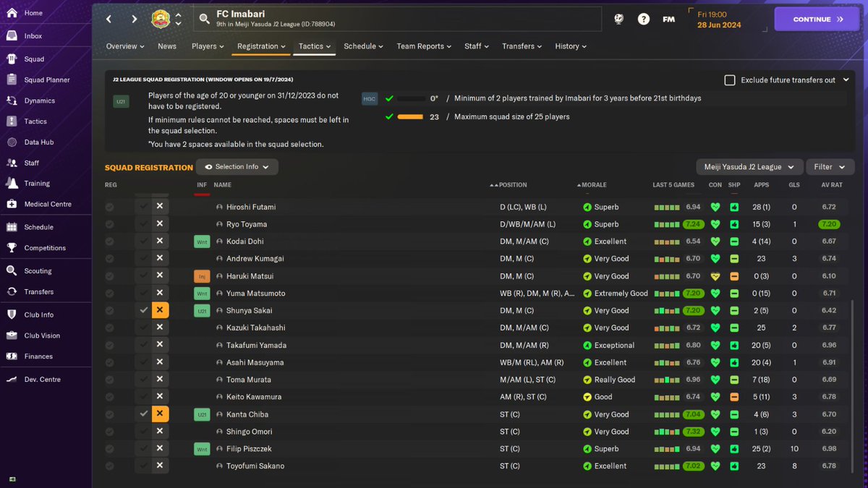The image size is (868, 488).
Task: Click the orange X for Kanta Chiba
Action: 160,414
